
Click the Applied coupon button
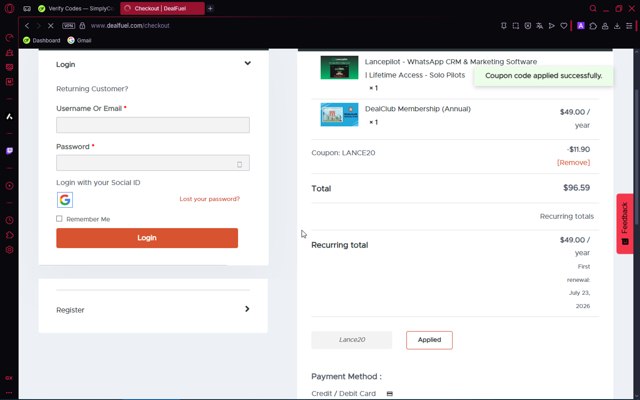tap(429, 340)
